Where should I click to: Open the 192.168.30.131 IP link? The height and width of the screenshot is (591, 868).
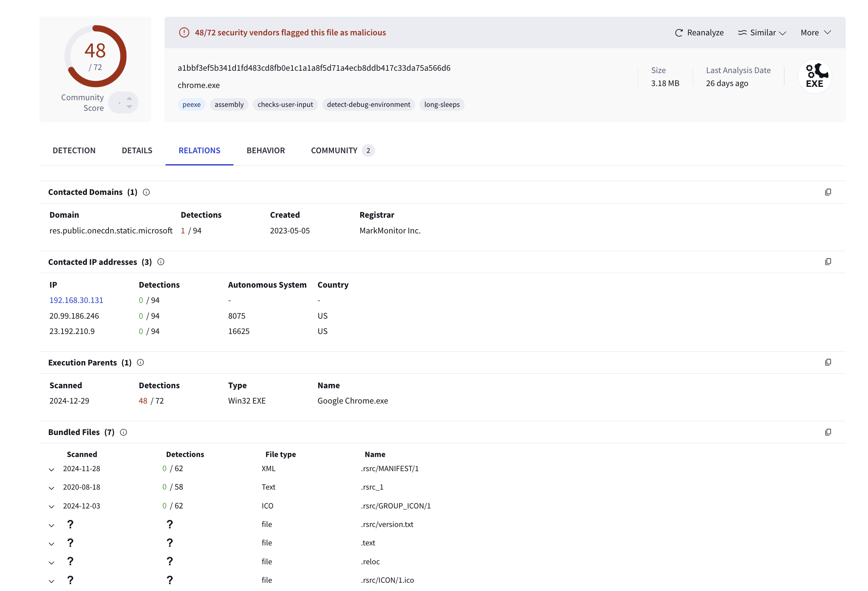tap(76, 300)
